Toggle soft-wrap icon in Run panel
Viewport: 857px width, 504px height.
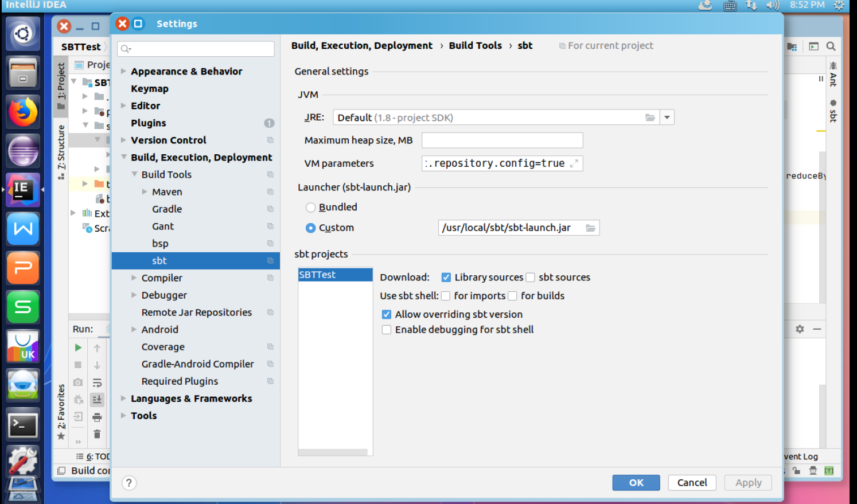coord(97,382)
